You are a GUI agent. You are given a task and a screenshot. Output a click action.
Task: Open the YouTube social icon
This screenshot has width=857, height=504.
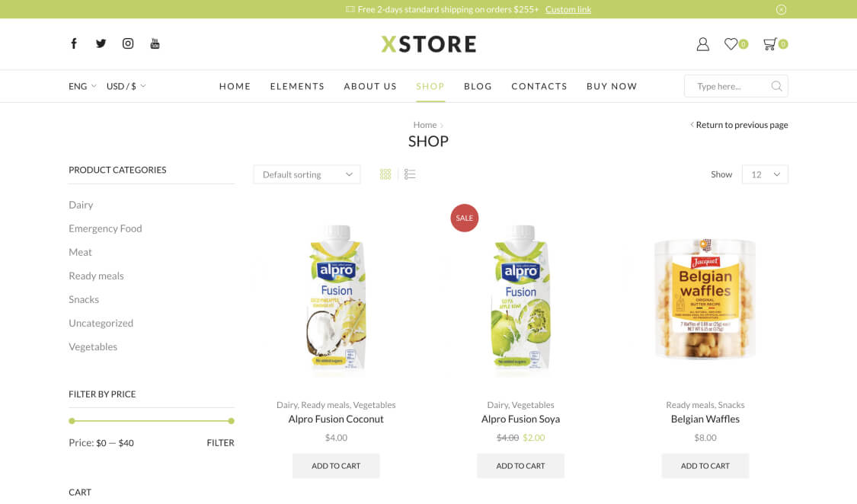(x=155, y=43)
